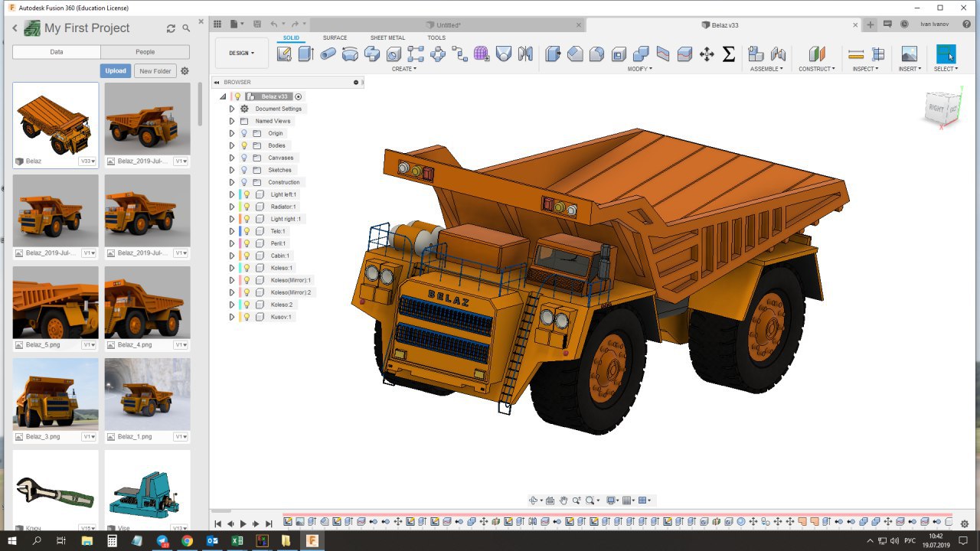Click the RIGHT face of the view cube
This screenshot has height=551, width=980.
tap(936, 109)
